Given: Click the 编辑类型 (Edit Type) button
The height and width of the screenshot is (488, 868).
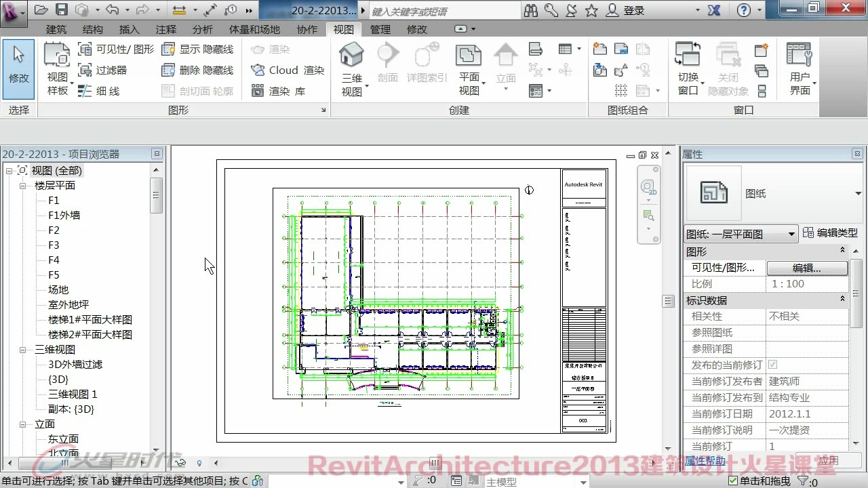Looking at the screenshot, I should click(831, 233).
